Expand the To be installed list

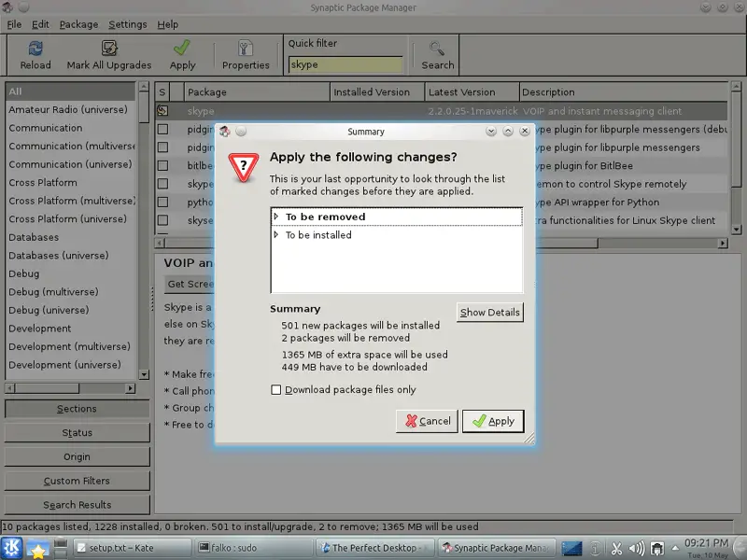(x=275, y=234)
